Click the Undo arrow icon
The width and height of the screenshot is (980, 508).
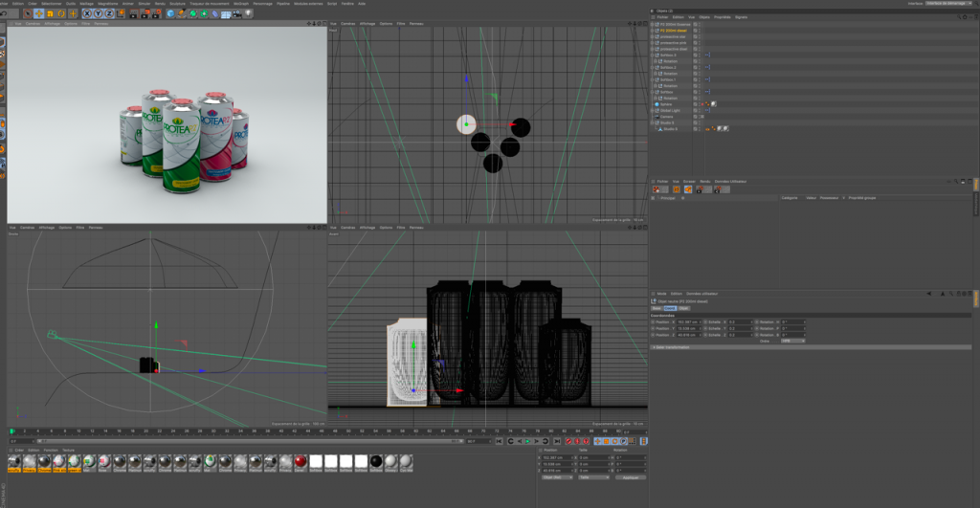pos(4,13)
